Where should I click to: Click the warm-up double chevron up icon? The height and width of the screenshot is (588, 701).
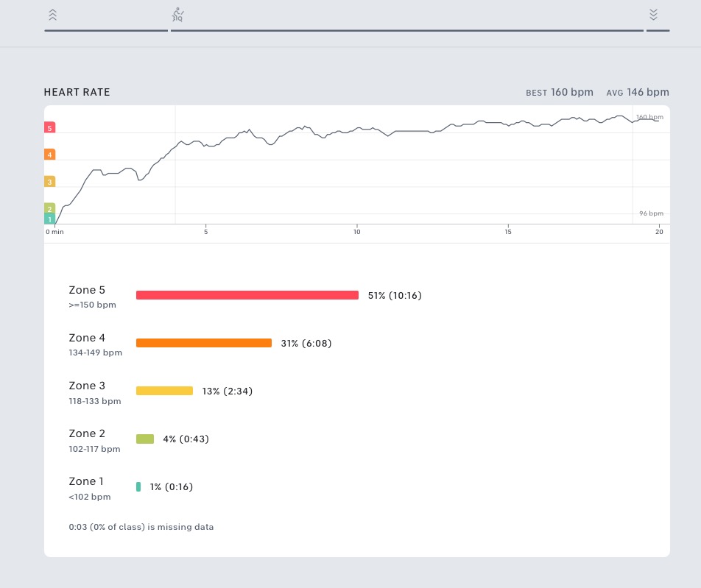pos(53,15)
